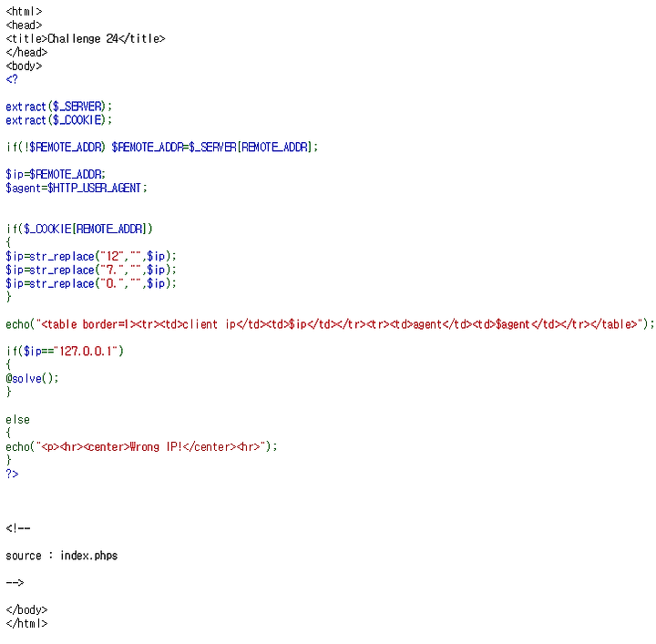This screenshot has height=644, width=656.
Task: Click the </head> closing tag line
Action: pyautogui.click(x=26, y=52)
